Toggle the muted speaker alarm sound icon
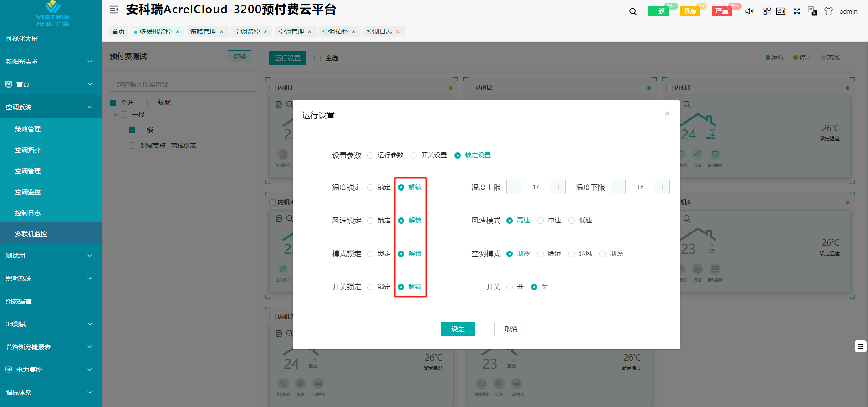Screen dimensions: 868x407 750,11
